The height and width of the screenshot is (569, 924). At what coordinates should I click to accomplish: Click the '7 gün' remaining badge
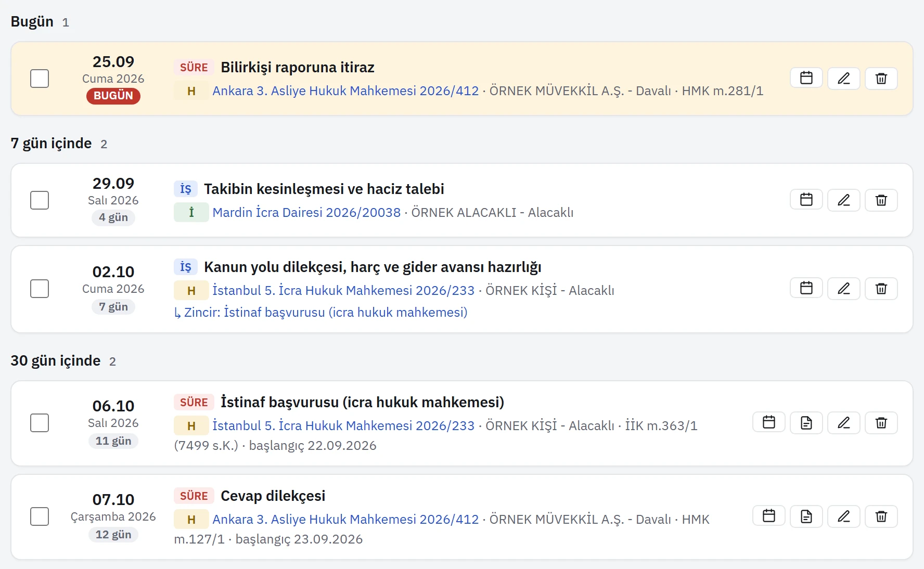pos(113,307)
